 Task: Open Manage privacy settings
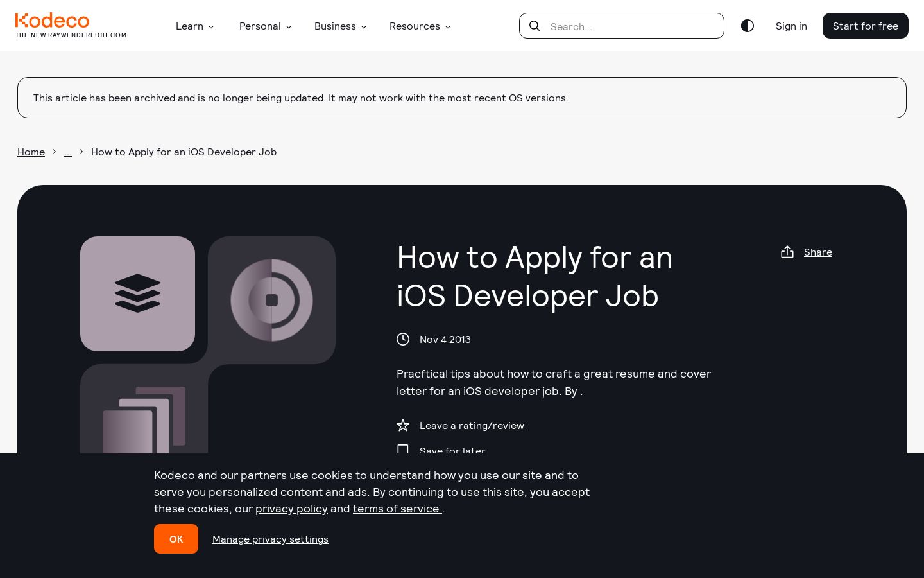pyautogui.click(x=270, y=539)
